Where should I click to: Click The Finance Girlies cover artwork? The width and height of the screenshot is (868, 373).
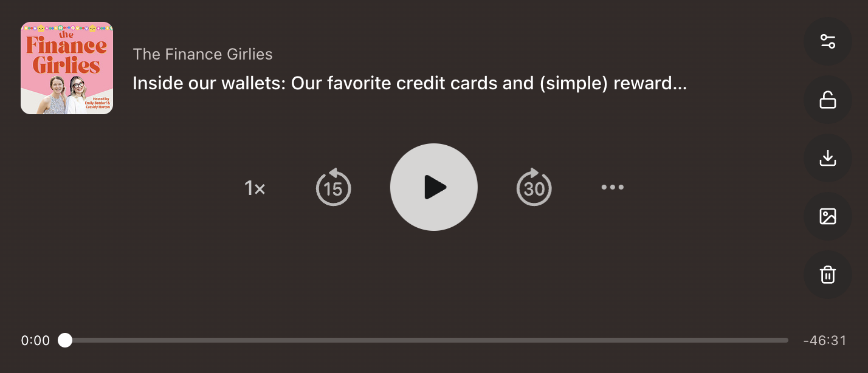click(67, 68)
